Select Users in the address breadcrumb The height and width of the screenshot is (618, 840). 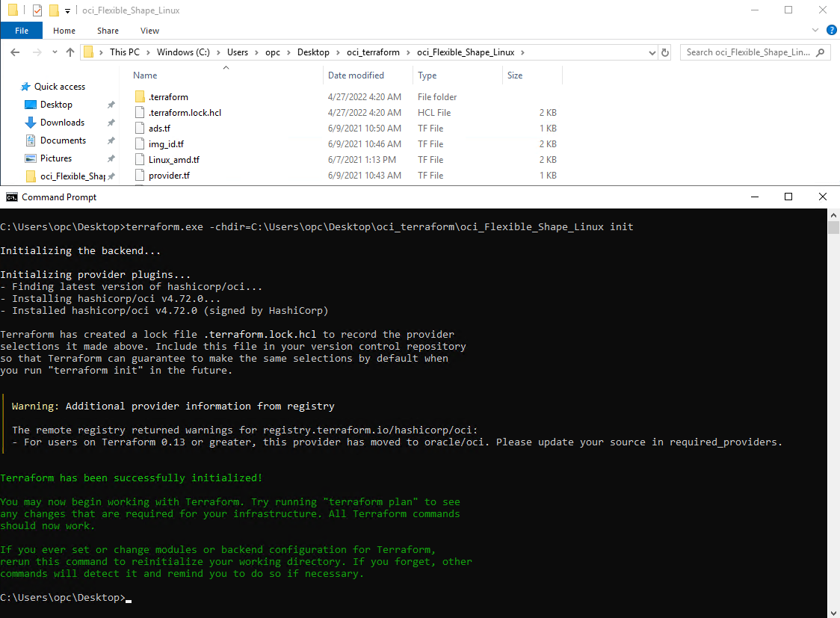click(238, 52)
